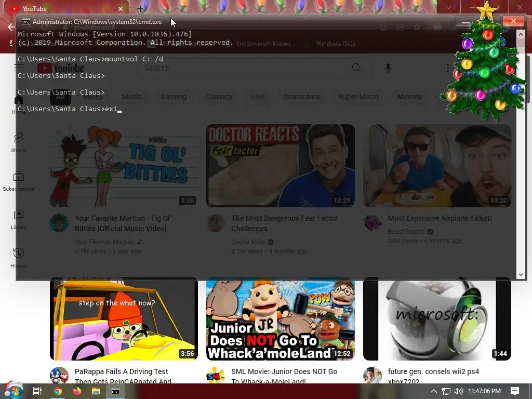The width and height of the screenshot is (532, 399).
Task: Open Subscriptions in the YouTube sidebar
Action: [x=18, y=181]
